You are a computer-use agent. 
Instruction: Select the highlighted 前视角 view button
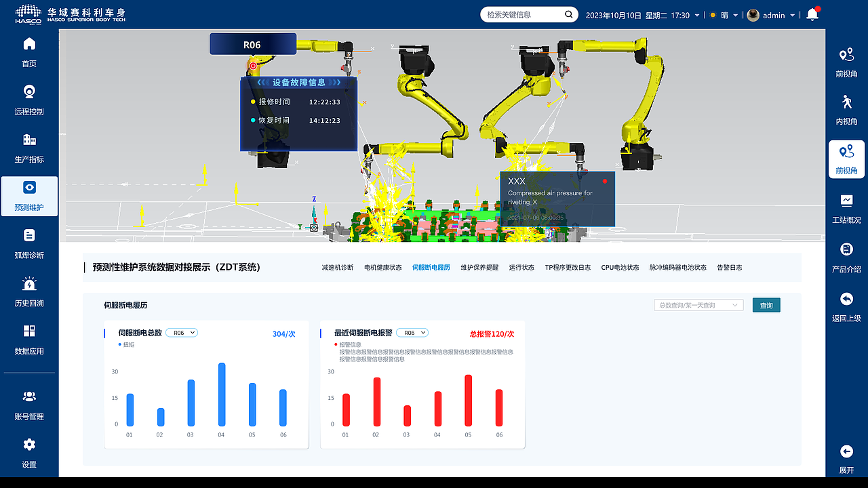[846, 159]
